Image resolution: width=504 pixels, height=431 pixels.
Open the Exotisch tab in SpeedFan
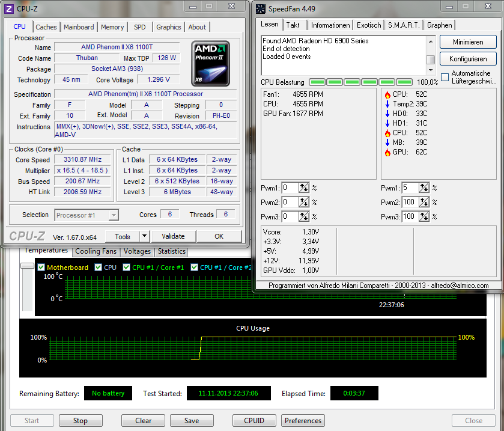369,25
